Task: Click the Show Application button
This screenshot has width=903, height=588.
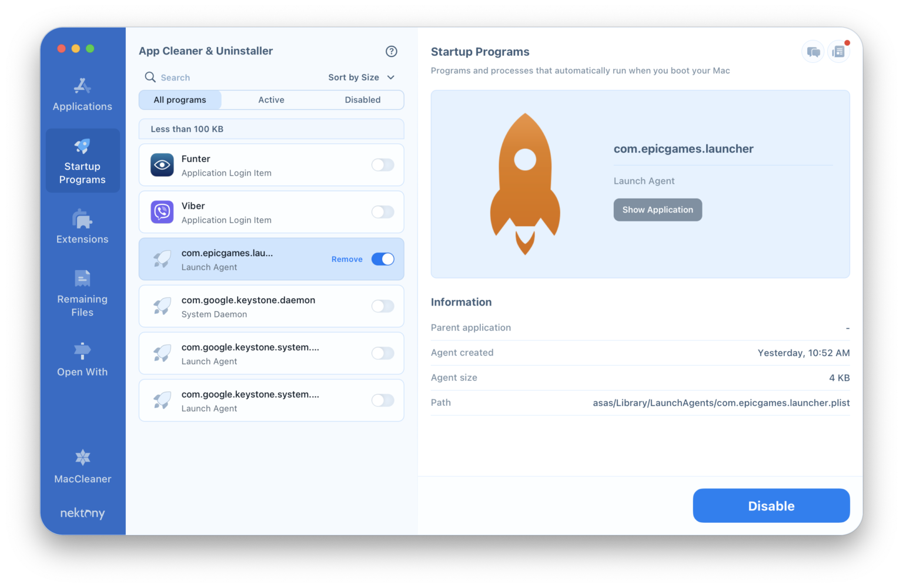Action: point(657,210)
